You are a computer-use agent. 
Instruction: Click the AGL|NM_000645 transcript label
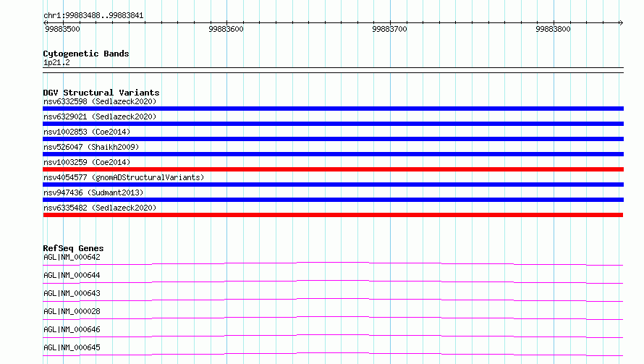tap(72, 347)
